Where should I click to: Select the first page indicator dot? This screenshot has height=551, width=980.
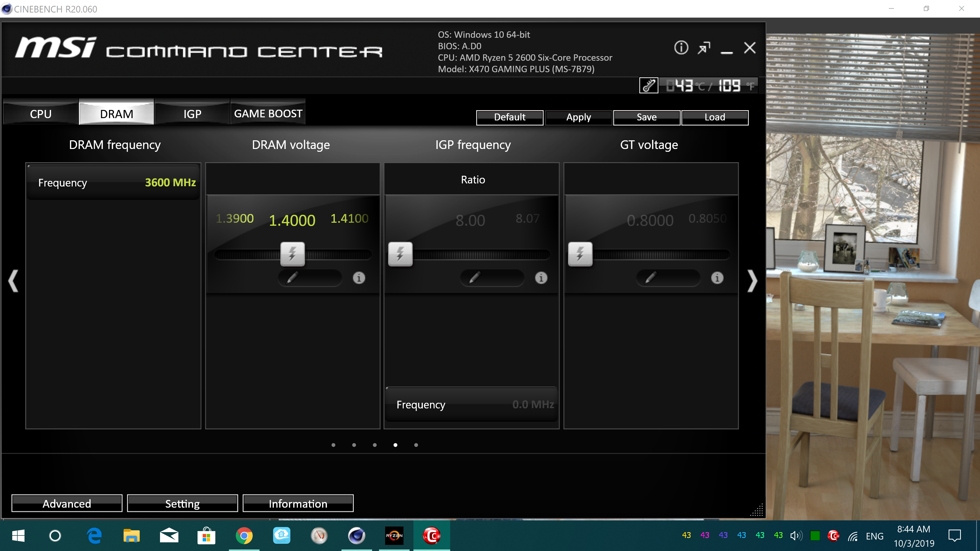pyautogui.click(x=333, y=445)
